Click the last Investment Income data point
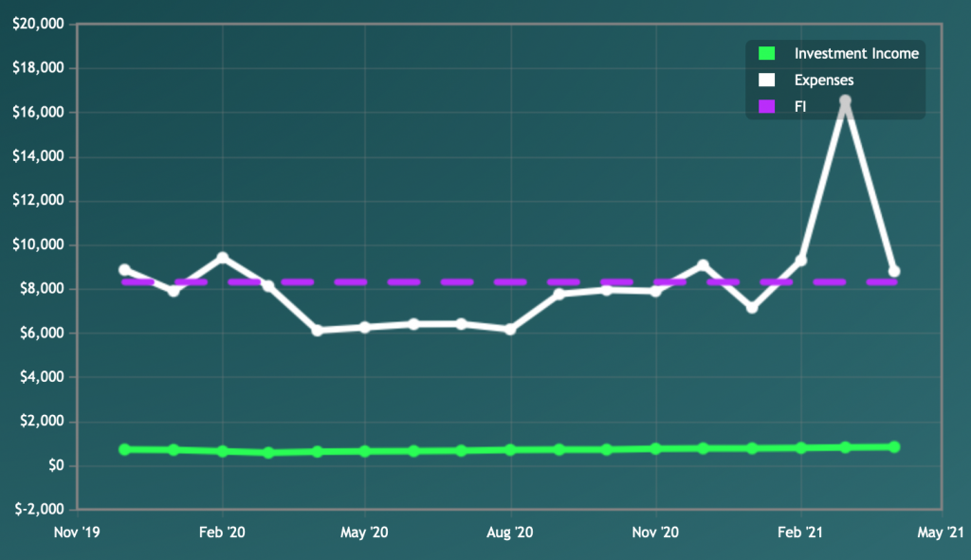Image resolution: width=971 pixels, height=560 pixels. coord(894,446)
